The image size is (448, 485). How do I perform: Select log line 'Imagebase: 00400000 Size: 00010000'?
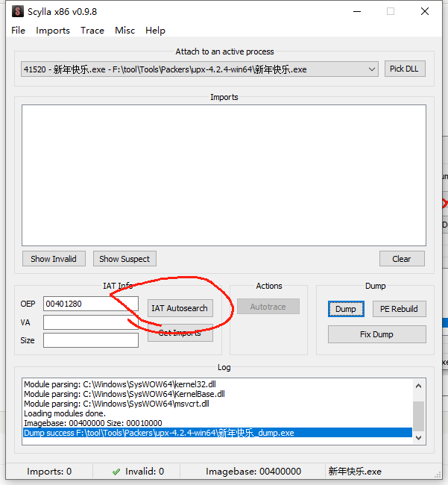click(x=218, y=423)
